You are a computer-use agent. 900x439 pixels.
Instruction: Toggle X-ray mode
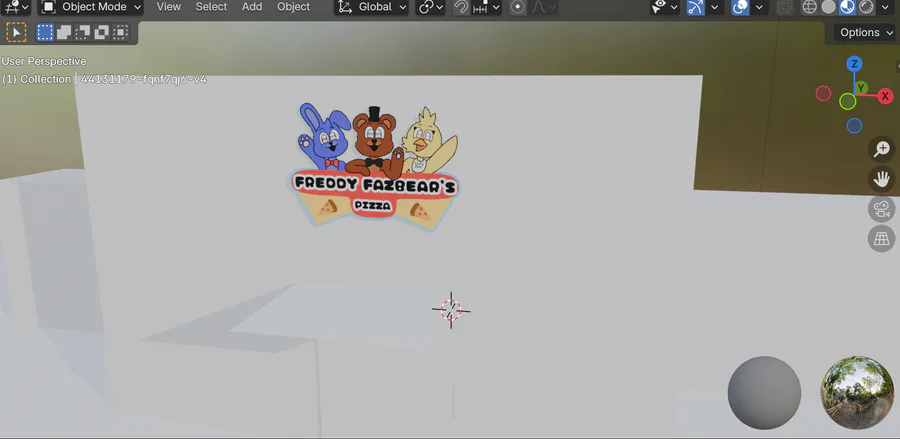pos(784,7)
